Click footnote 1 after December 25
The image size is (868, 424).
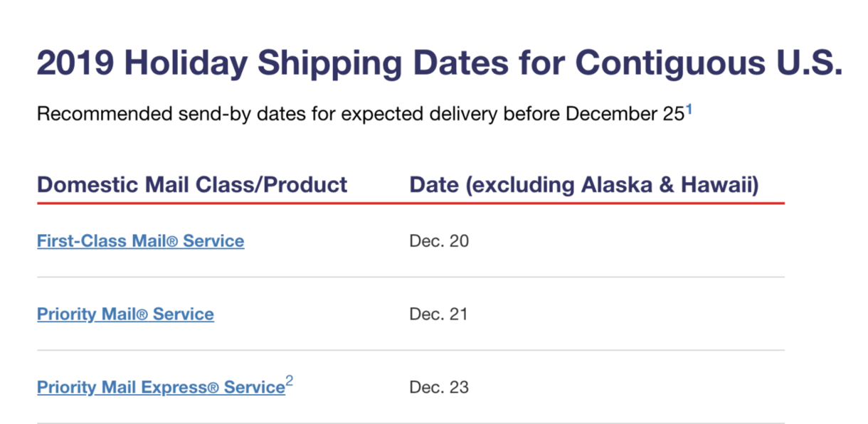tap(688, 109)
